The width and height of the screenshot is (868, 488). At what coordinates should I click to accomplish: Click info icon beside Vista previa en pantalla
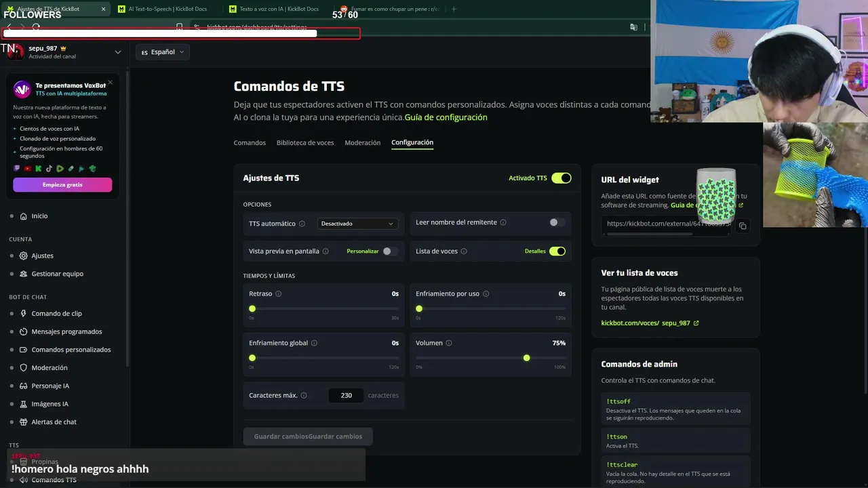(x=325, y=251)
